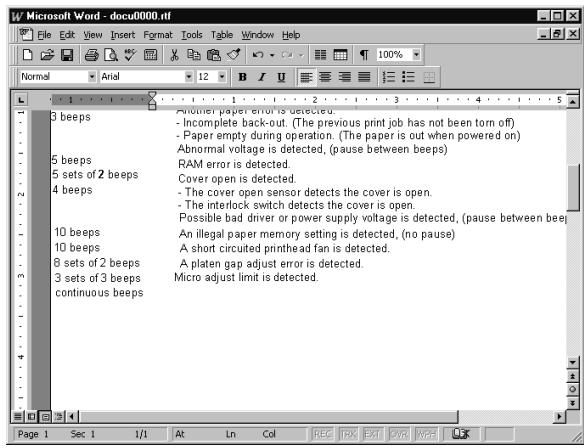Viewport: 584px width, 448px height.
Task: Click horizontal scrollbar right arrow
Action: tap(559, 417)
